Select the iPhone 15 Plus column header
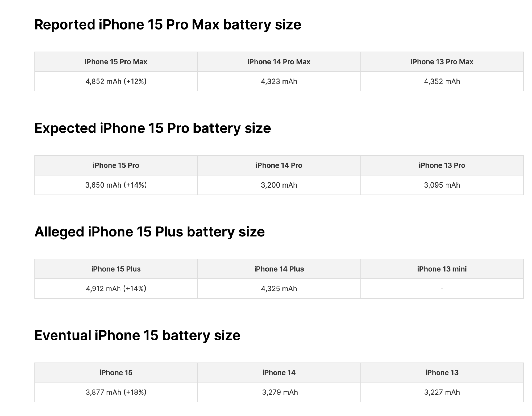The height and width of the screenshot is (416, 532). pyautogui.click(x=116, y=269)
